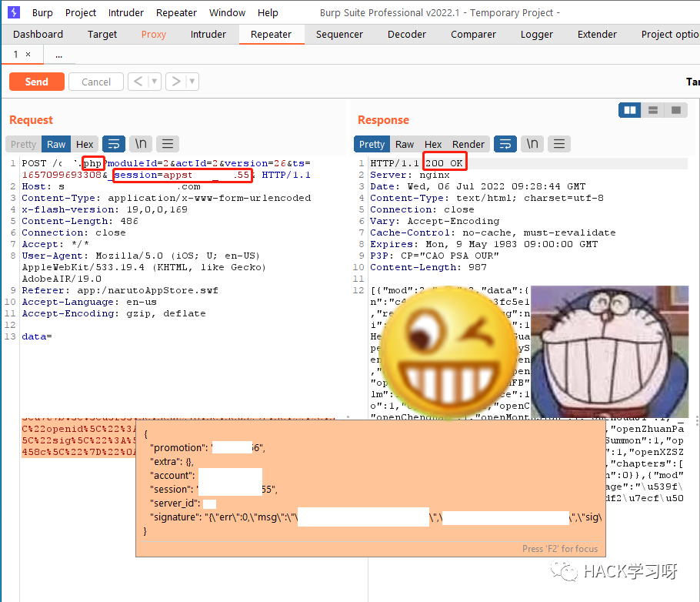Select the side-by-side split layout icon
Viewport: 700px width, 602px height.
pyautogui.click(x=630, y=110)
